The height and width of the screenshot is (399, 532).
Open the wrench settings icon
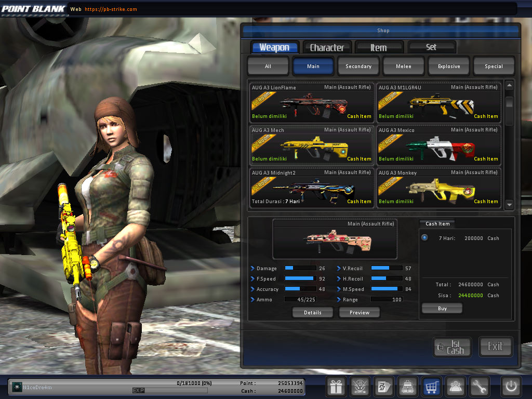[x=479, y=387]
